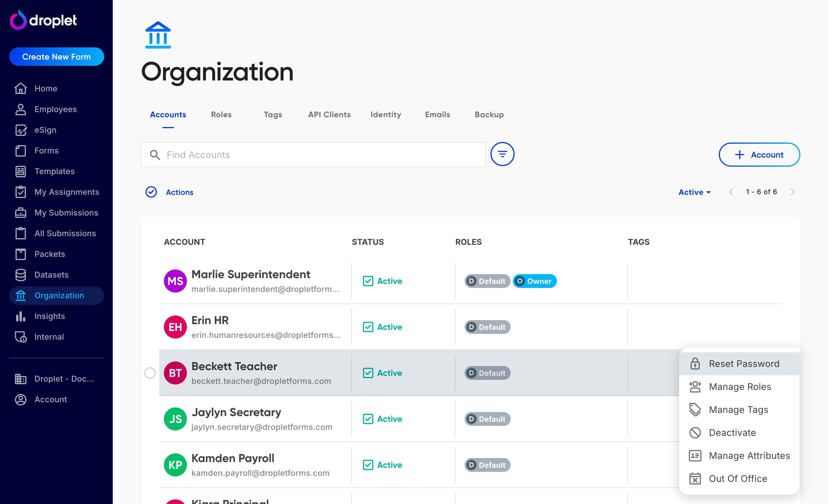The image size is (828, 504).
Task: Click the Beckett Teacher BT avatar
Action: (x=175, y=373)
